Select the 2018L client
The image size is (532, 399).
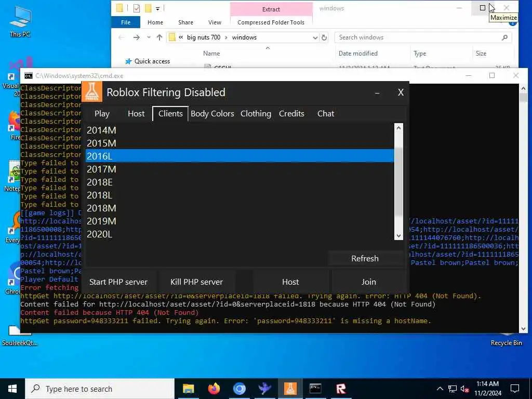pos(240,195)
